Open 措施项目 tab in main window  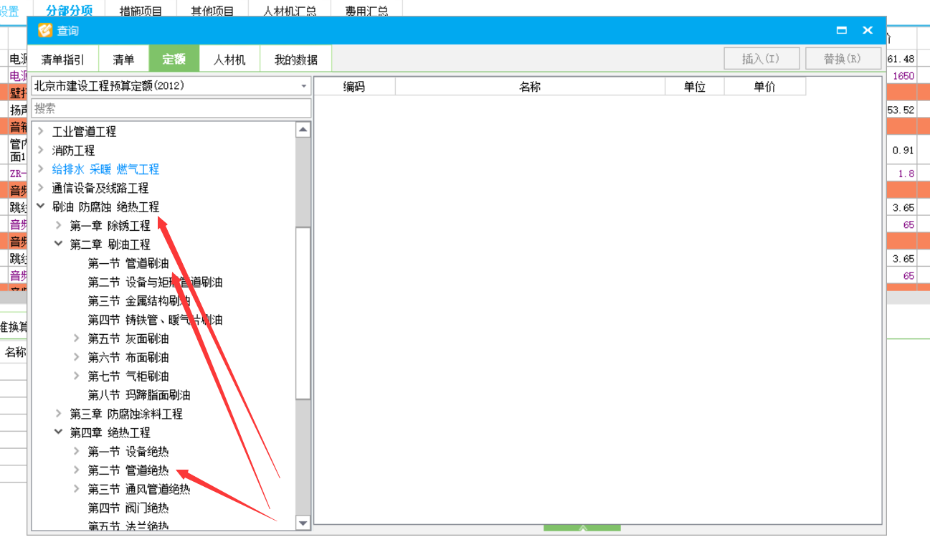[141, 10]
